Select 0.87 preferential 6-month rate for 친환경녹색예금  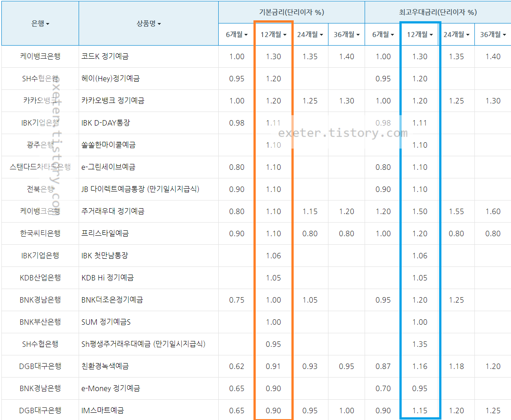[383, 367]
